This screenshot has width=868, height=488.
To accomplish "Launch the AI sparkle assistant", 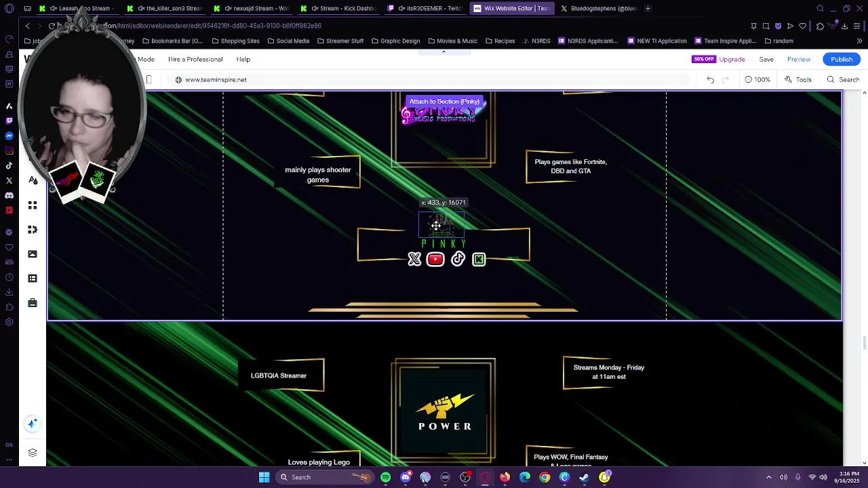I will click(x=32, y=424).
